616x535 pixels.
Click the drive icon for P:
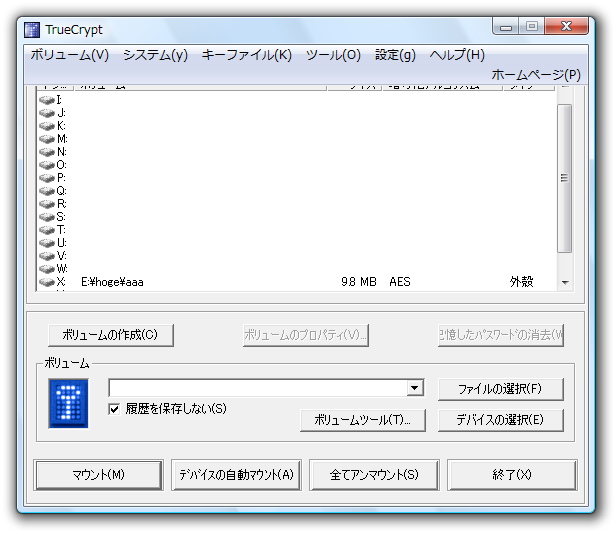[47, 178]
